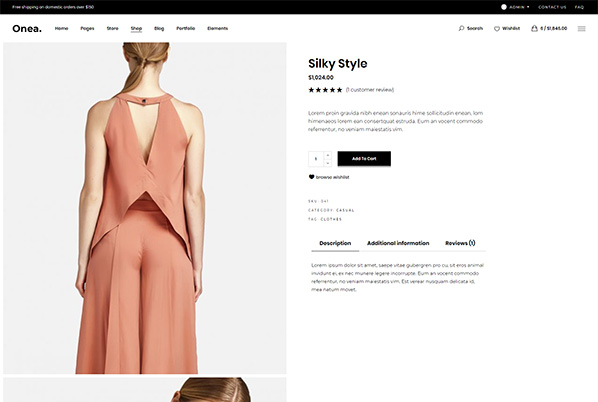Click the Add To Cart button
The height and width of the screenshot is (402, 598).
tap(364, 159)
